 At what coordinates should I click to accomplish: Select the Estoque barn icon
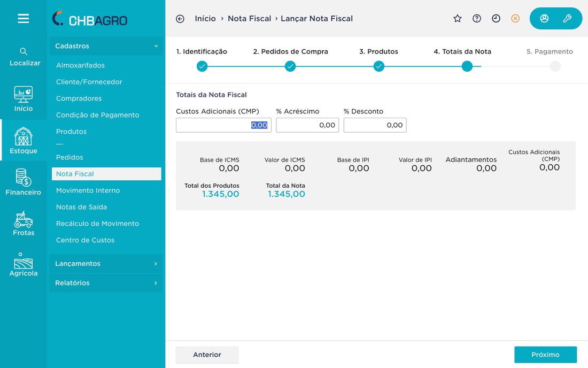[x=23, y=136]
